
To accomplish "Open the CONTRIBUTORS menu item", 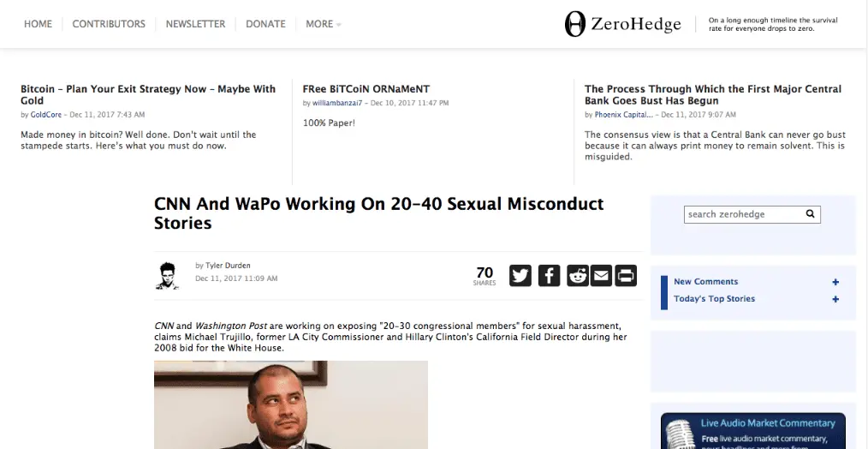I will tap(109, 24).
